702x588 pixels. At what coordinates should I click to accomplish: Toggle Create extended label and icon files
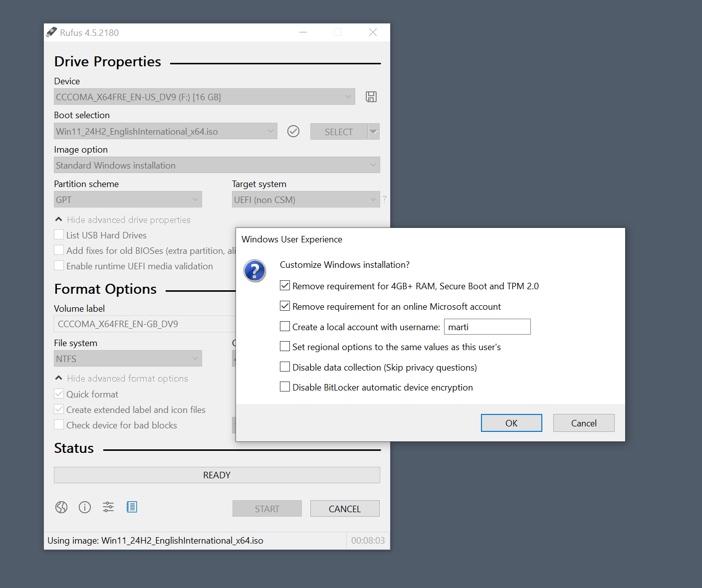(59, 409)
